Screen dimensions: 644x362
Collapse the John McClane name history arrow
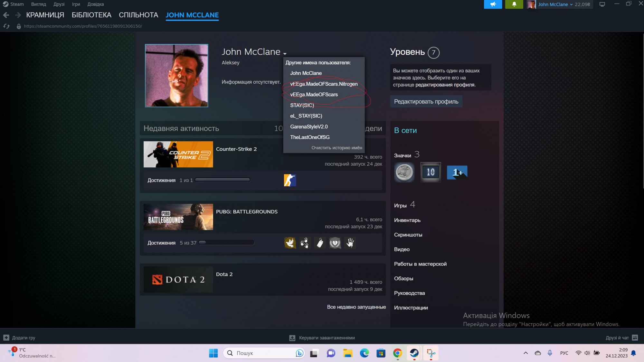pyautogui.click(x=285, y=53)
